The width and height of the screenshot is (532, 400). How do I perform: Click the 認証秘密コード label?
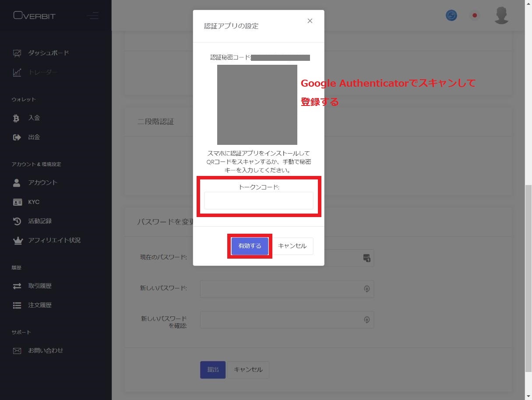(x=231, y=57)
